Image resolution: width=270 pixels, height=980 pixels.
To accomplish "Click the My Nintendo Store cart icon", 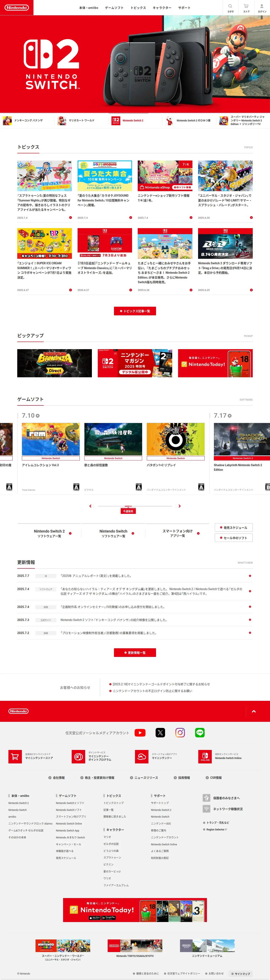I will pos(15,756).
